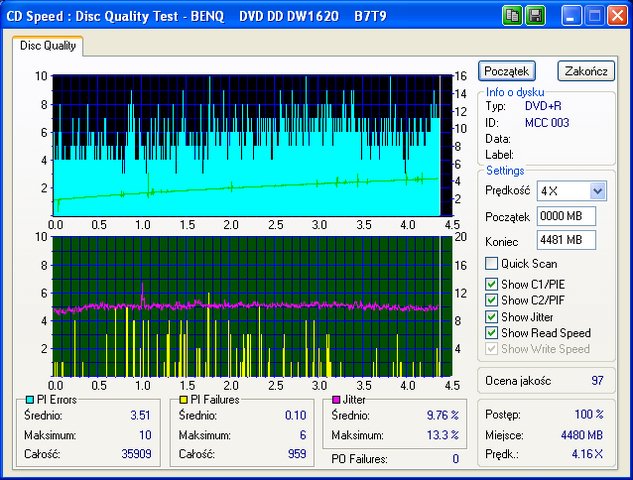Screen dimensions: 633x480
Task: Click the Zakończ button
Action: (x=586, y=71)
